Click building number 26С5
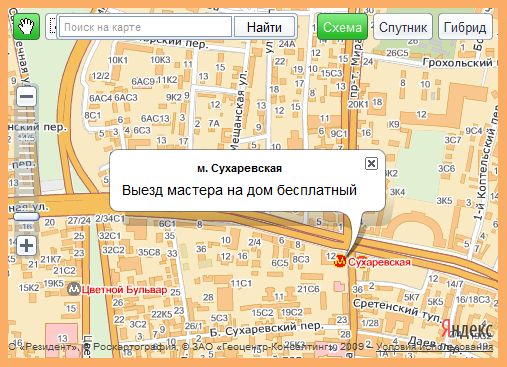 397,53
